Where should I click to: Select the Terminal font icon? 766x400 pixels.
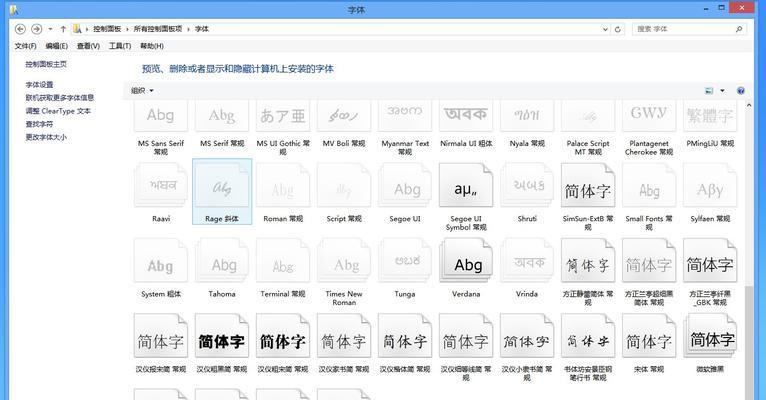283,261
